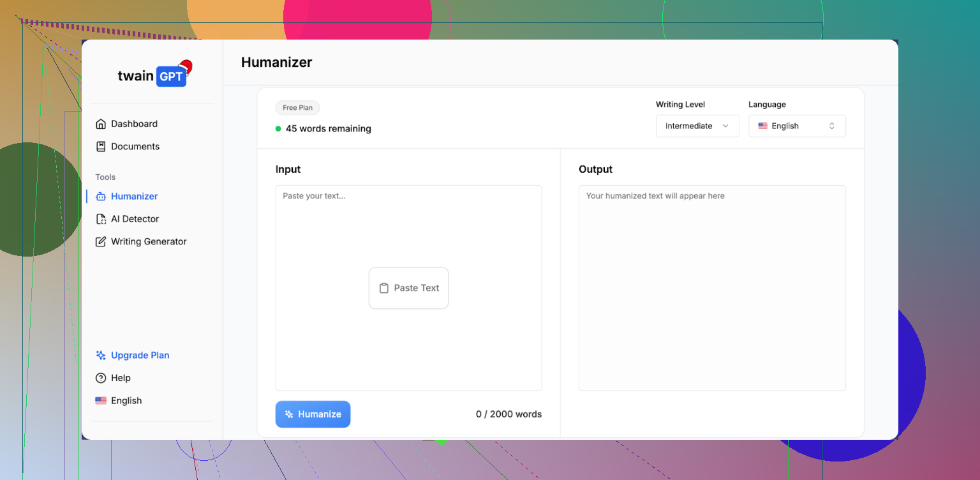Click the AI Detector file icon
The width and height of the screenshot is (980, 480).
click(x=101, y=219)
